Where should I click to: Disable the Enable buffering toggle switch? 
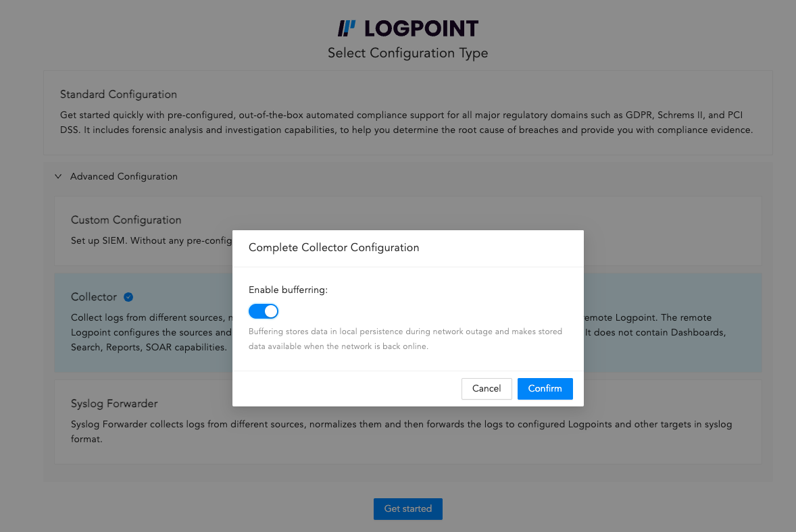tap(264, 311)
